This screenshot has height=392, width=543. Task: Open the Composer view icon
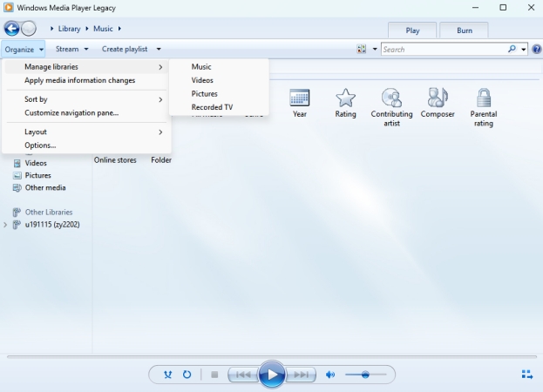(x=438, y=98)
